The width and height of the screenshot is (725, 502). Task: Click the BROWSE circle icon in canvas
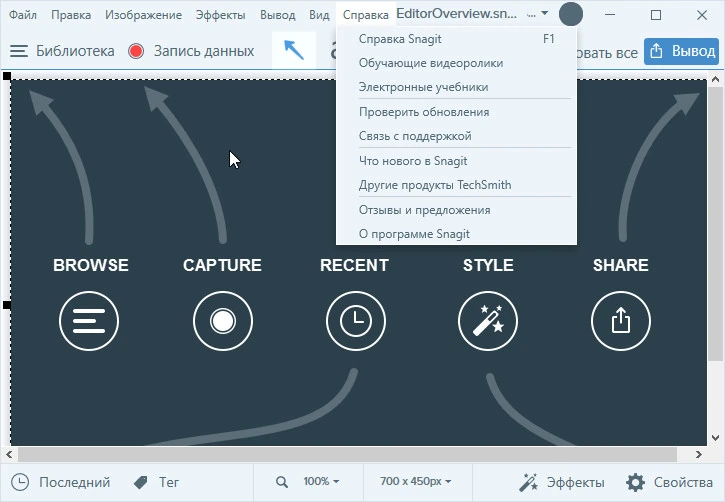click(x=89, y=321)
